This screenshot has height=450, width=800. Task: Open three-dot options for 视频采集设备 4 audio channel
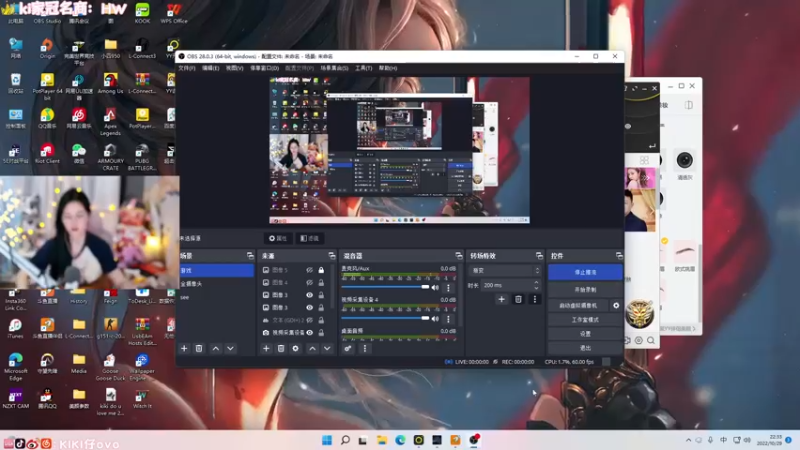(x=448, y=319)
